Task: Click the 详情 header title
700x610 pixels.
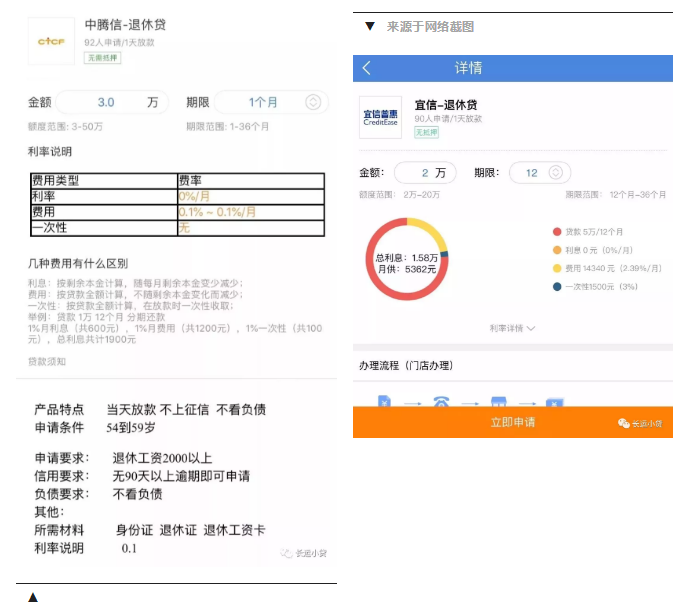Action: point(468,68)
